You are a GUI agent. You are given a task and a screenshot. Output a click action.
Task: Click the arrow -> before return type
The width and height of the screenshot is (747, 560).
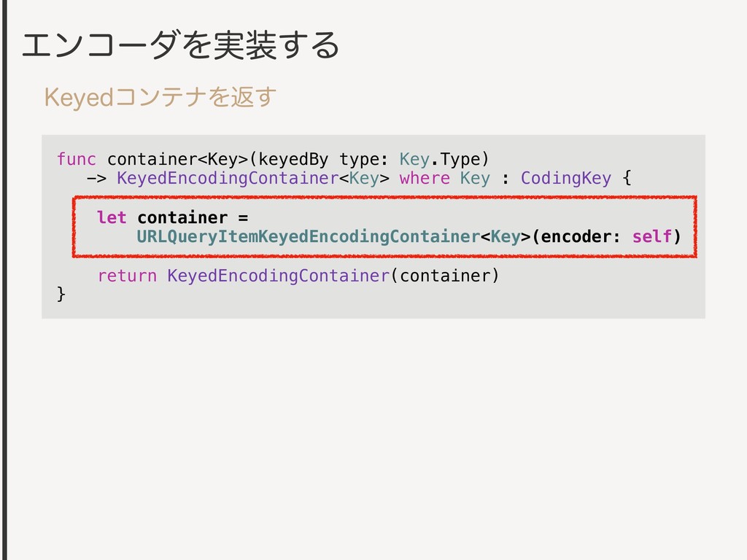point(97,179)
